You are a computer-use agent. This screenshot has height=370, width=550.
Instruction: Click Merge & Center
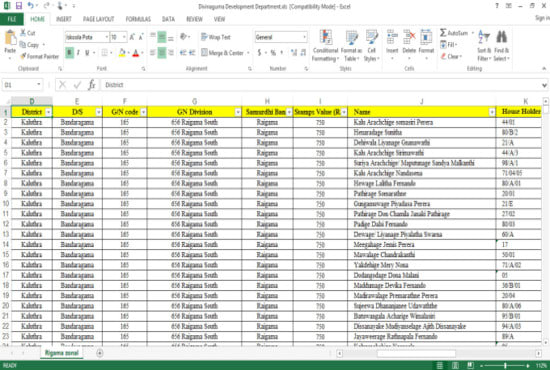(222, 53)
